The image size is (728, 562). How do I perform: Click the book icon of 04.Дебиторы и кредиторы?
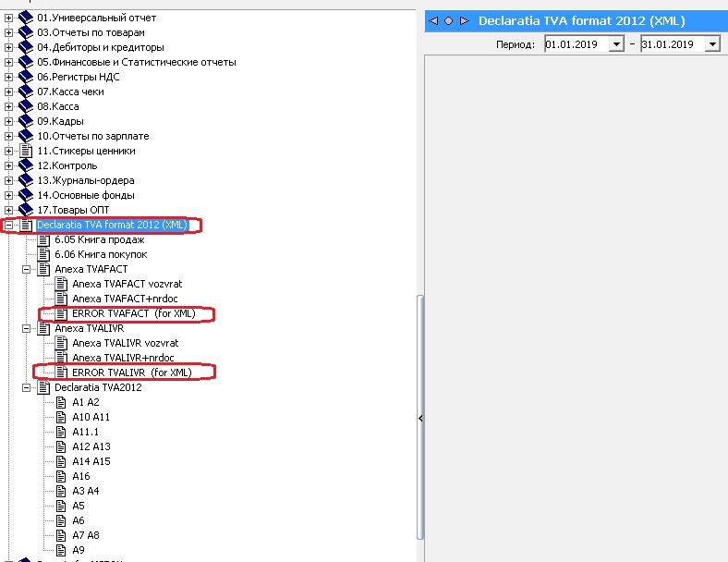pyautogui.click(x=26, y=47)
